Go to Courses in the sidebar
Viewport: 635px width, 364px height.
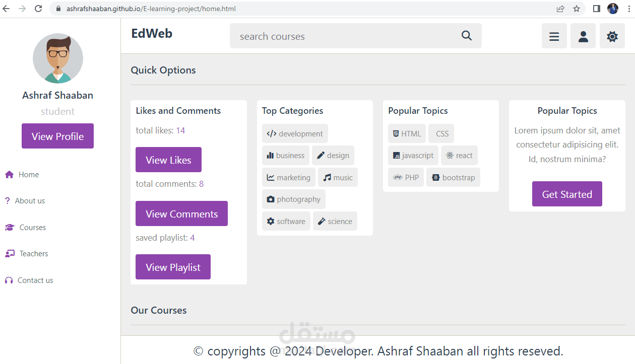pos(32,228)
